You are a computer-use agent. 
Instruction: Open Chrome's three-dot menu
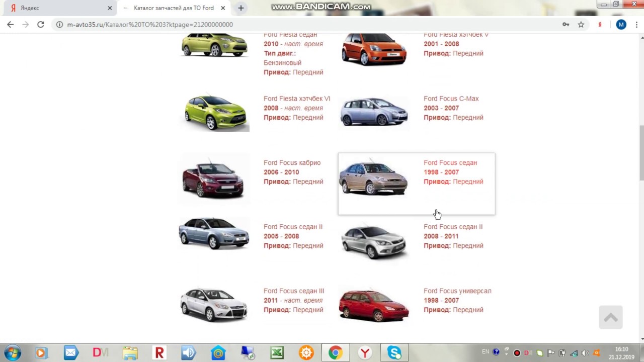click(636, 24)
